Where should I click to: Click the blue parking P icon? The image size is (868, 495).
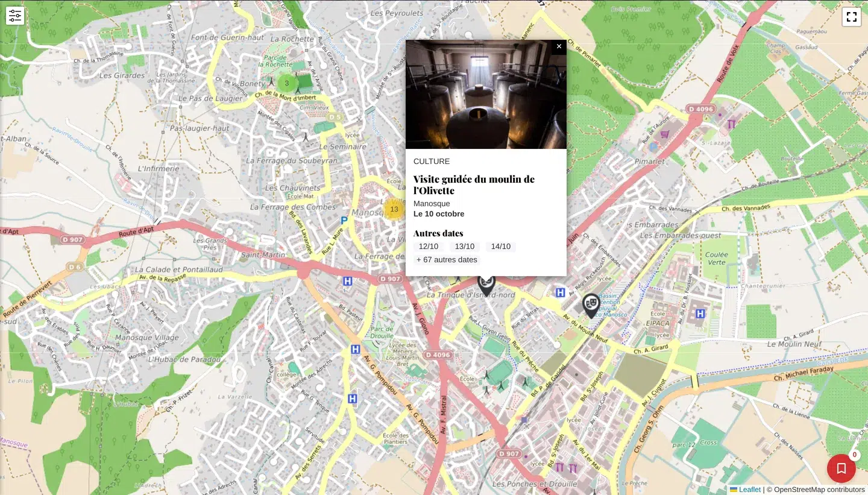tap(344, 221)
